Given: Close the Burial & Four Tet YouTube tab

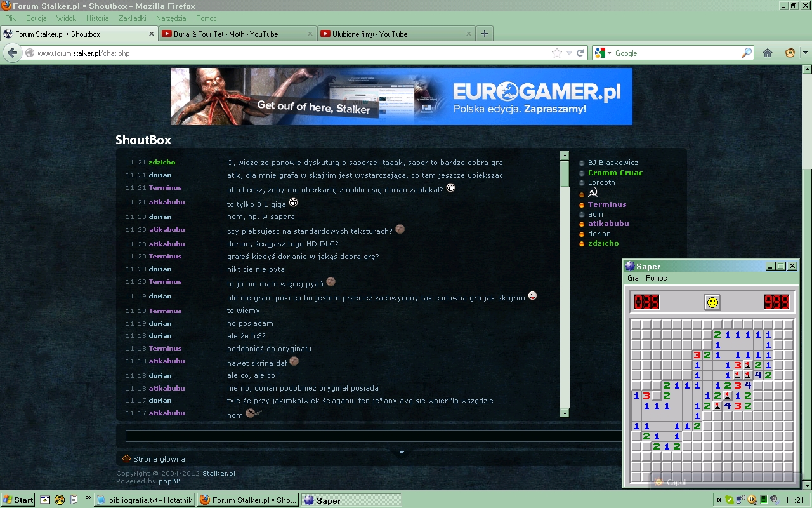Looking at the screenshot, I should click(310, 34).
